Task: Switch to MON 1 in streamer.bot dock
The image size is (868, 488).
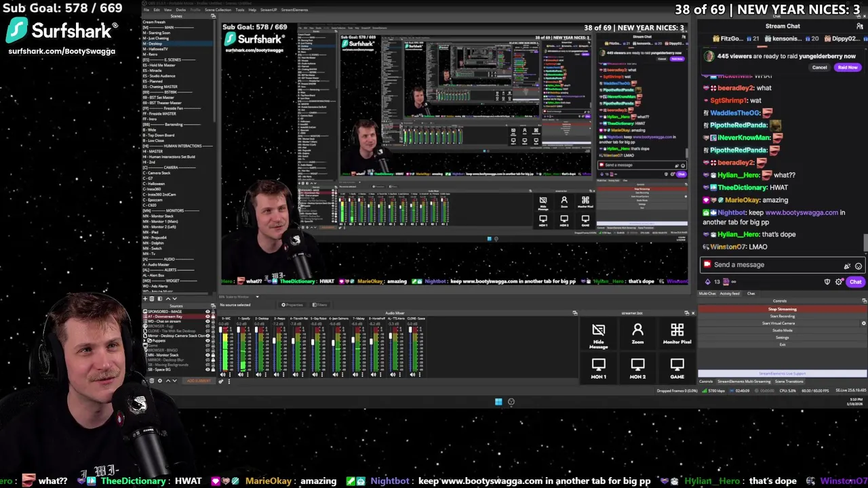Action: [x=598, y=369]
